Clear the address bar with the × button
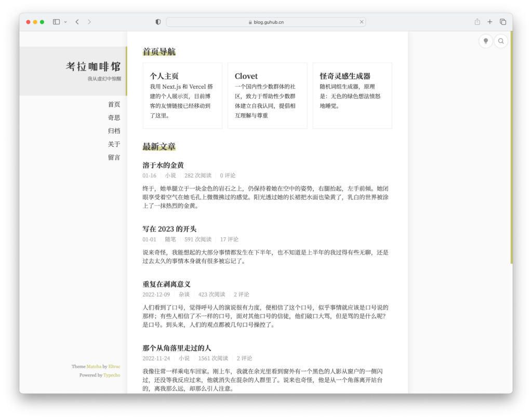Screen dimensions: 532x419 [x=362, y=22]
